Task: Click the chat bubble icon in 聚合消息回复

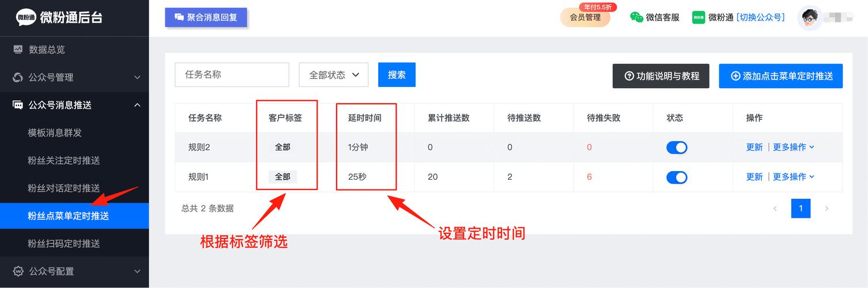Action: coord(179,17)
